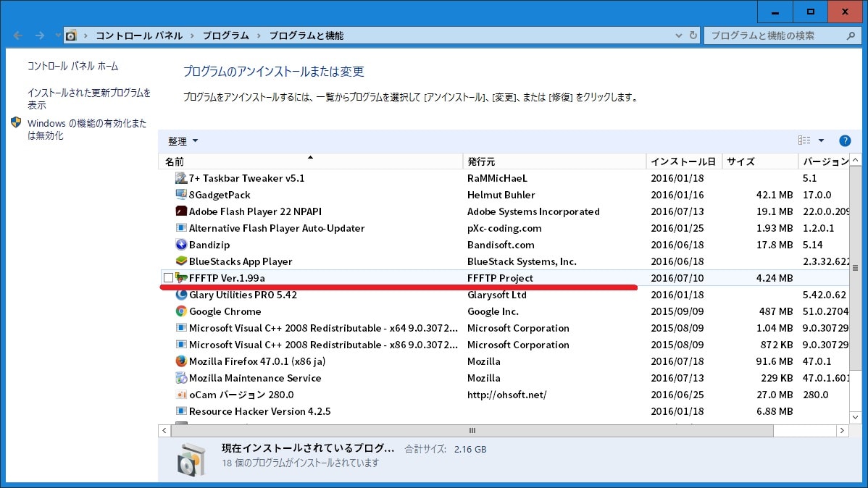Click horizontal scrollbar left arrow

pos(164,431)
